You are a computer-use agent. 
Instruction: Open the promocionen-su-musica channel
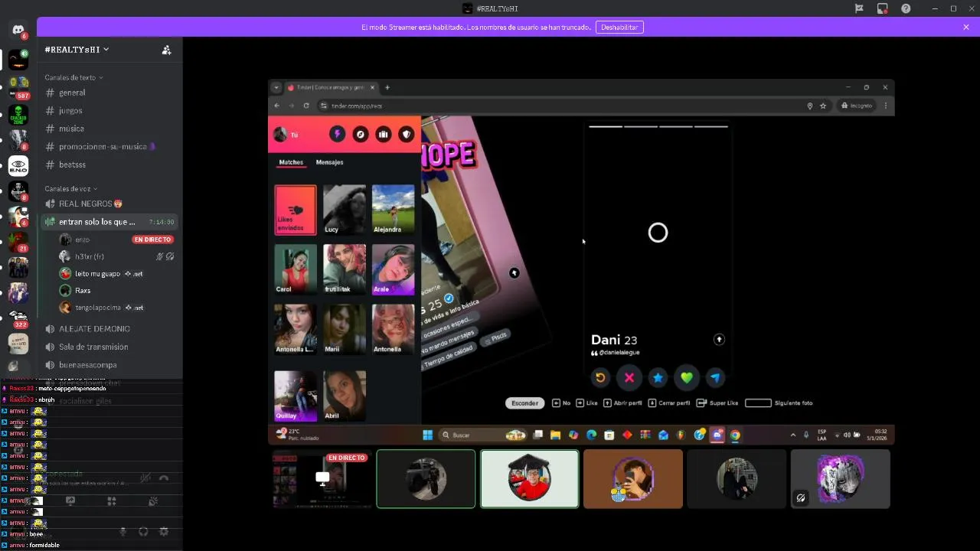[110, 146]
